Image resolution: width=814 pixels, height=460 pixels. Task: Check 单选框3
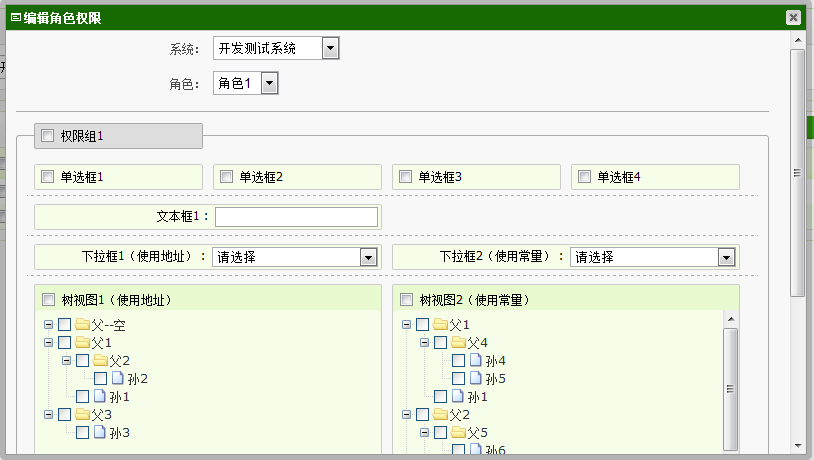pos(405,177)
